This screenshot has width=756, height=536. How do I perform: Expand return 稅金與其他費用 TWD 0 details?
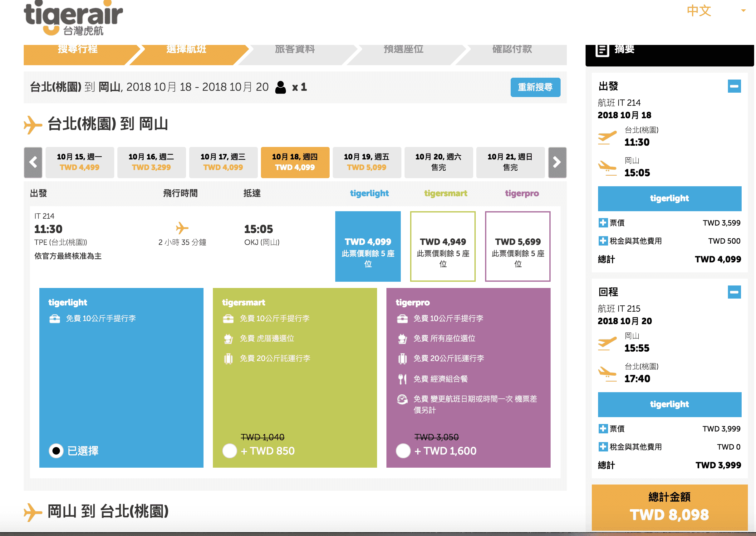pyautogui.click(x=603, y=447)
